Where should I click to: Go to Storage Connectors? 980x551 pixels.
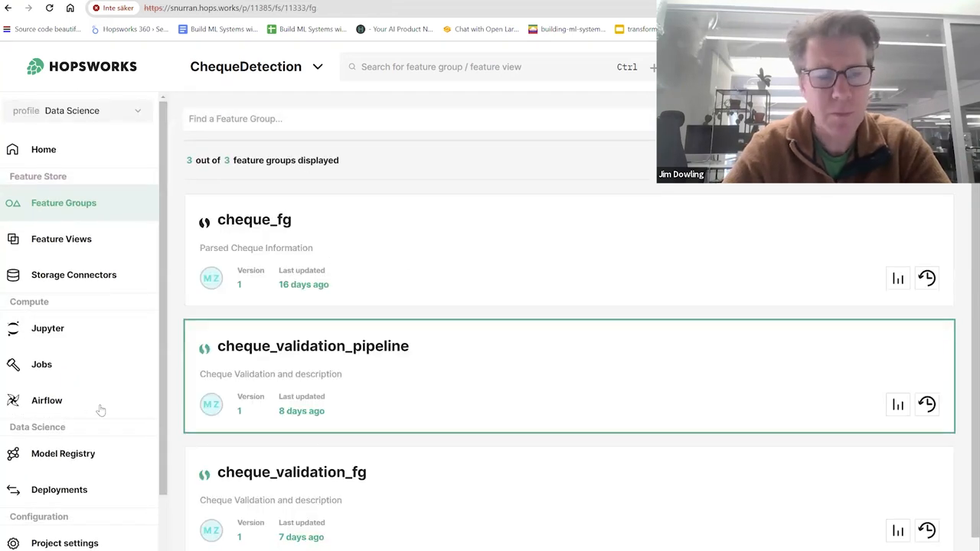coord(73,275)
